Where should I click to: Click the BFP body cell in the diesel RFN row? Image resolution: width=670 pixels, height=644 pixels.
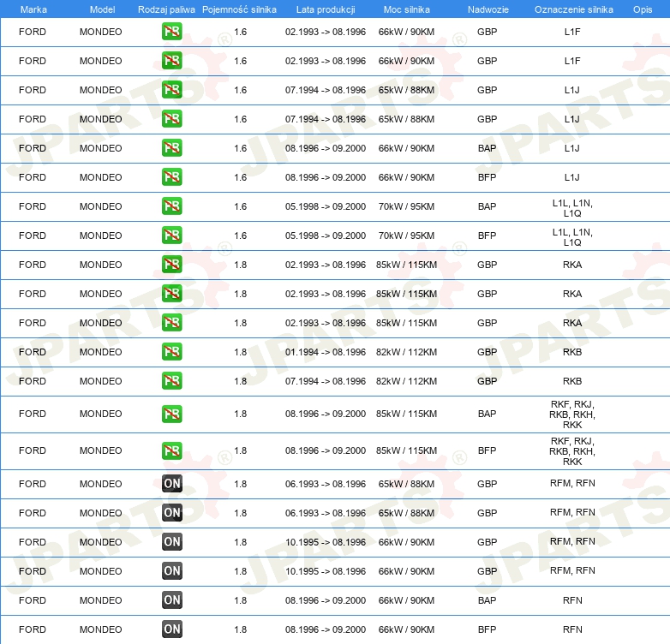tap(488, 629)
